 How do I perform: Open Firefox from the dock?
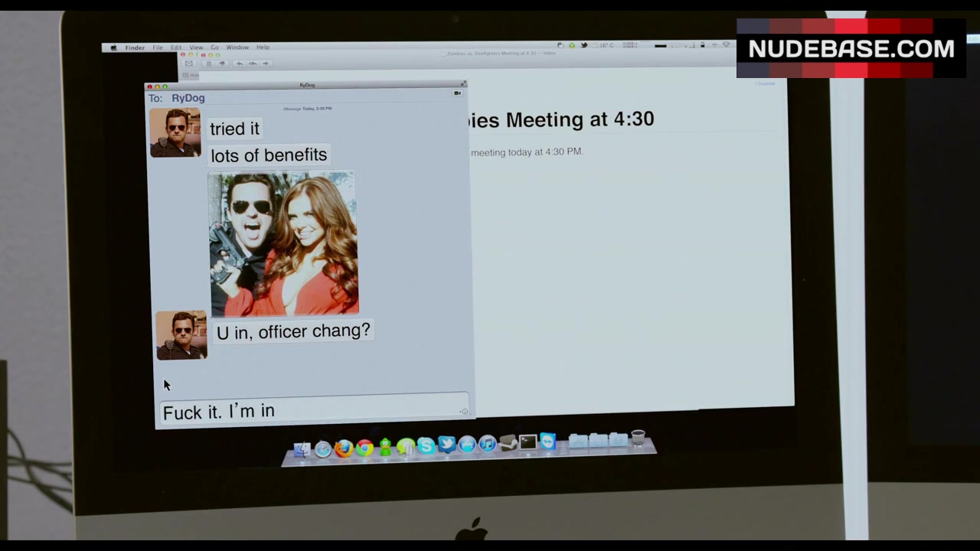[344, 448]
